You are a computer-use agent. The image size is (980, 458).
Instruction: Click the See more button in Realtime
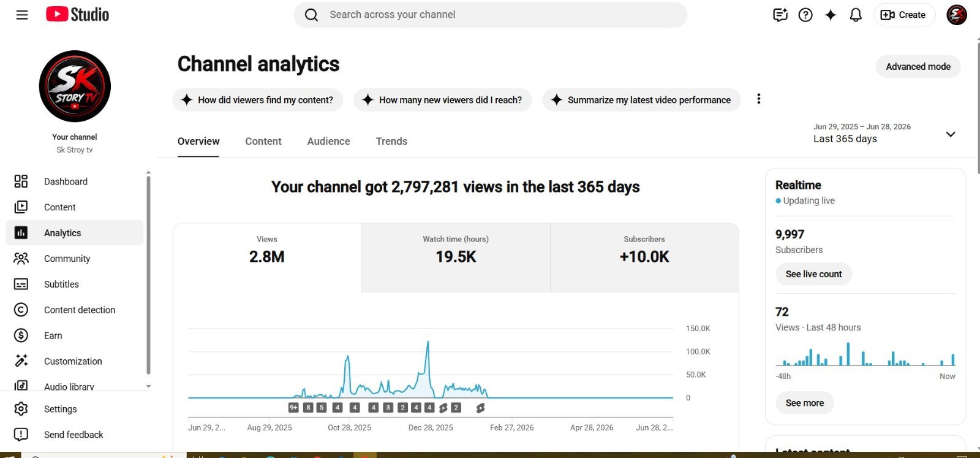pos(804,403)
